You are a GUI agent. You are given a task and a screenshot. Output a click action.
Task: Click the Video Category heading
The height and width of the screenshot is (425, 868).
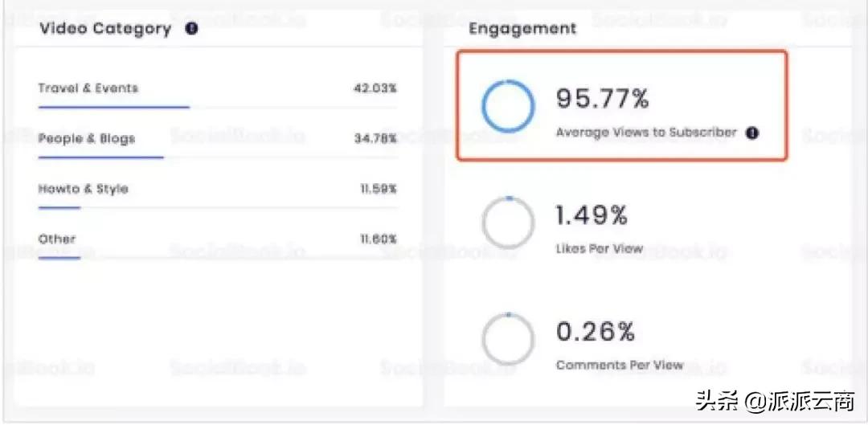[105, 29]
